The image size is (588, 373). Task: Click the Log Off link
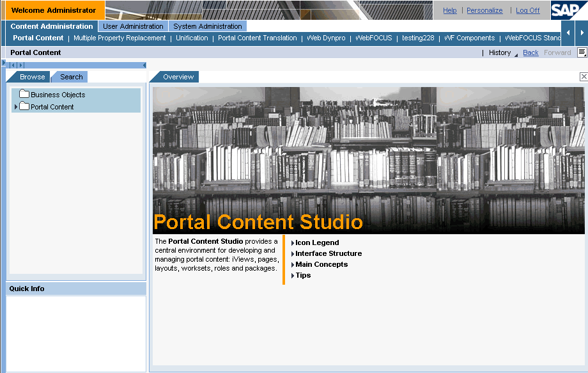click(x=527, y=10)
